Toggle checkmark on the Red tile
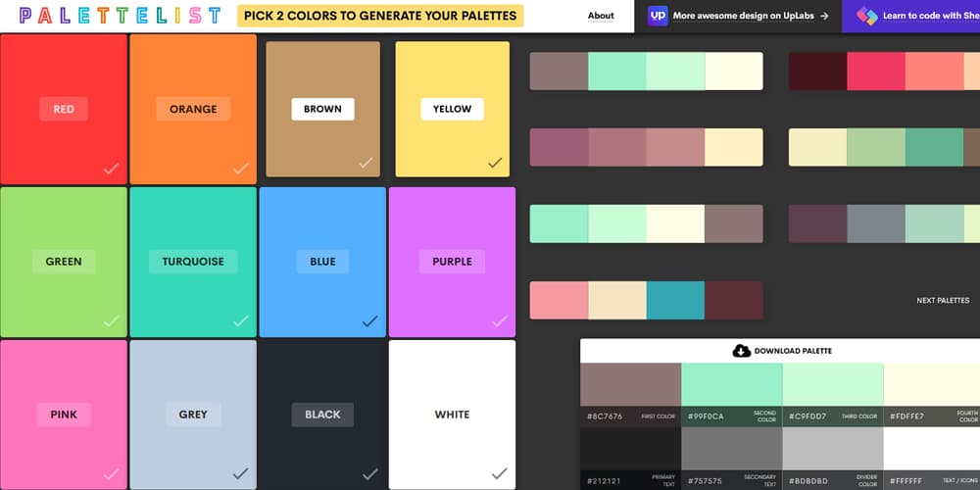Viewport: 980px width, 490px height. tap(112, 169)
